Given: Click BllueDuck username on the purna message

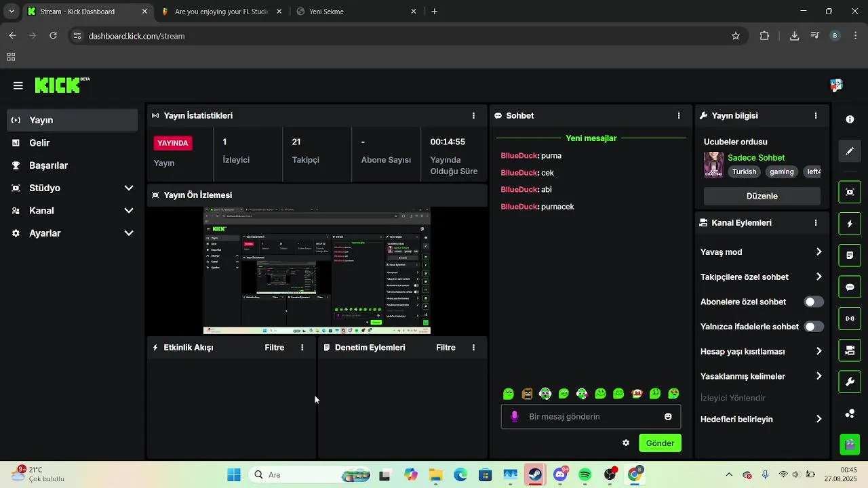Looking at the screenshot, I should [x=519, y=156].
